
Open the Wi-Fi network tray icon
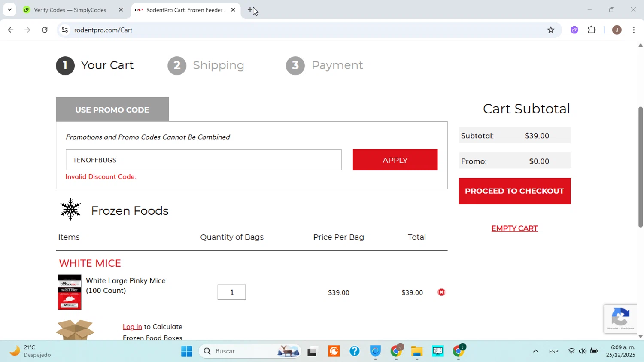click(x=571, y=351)
